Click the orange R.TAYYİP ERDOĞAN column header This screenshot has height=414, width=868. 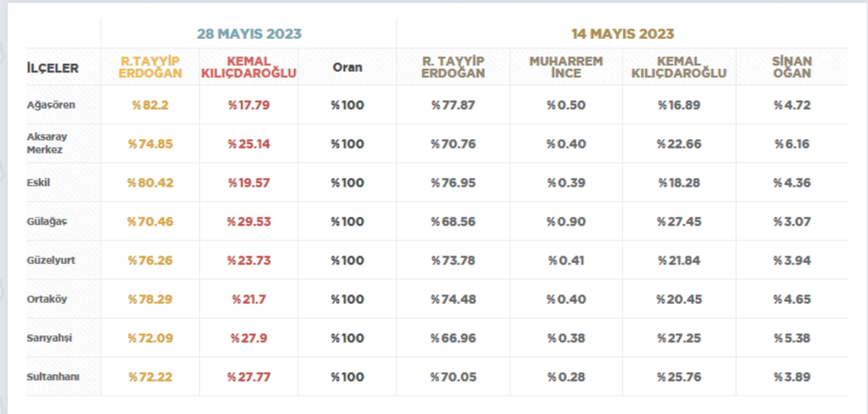(150, 67)
